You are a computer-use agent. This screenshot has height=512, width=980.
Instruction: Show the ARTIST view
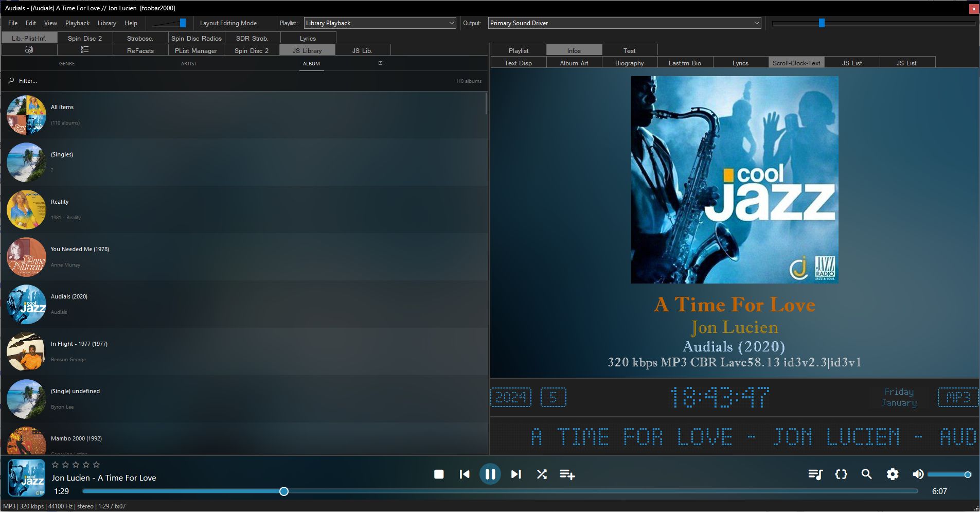[189, 63]
